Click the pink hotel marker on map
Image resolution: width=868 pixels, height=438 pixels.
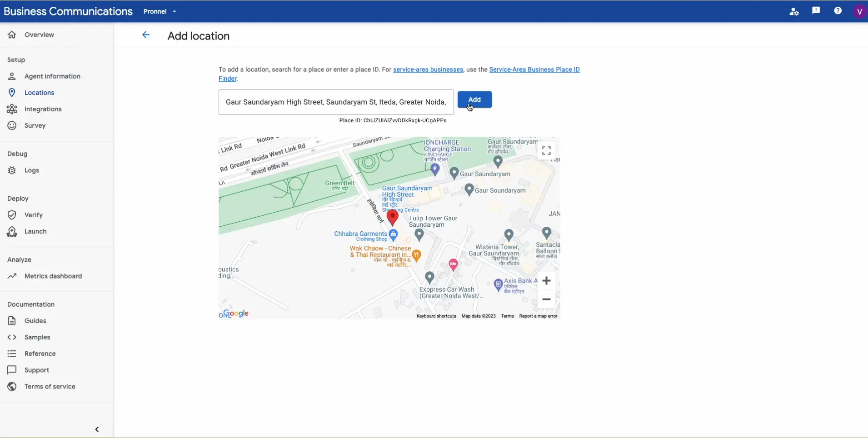(453, 264)
